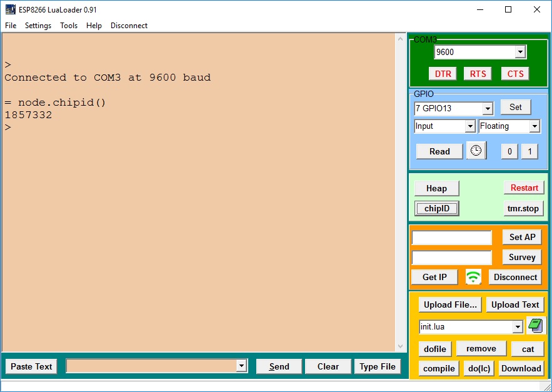Toggle the RTS signal button
Viewport: 552px width, 392px height.
pos(478,74)
